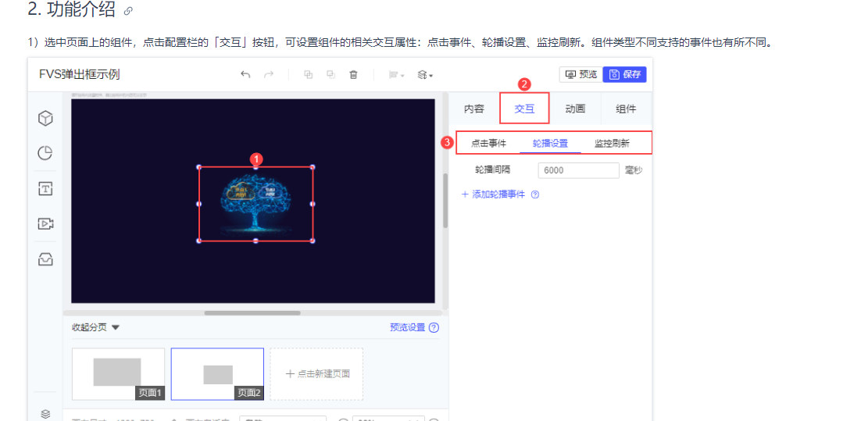Click the canvas vertical scrollbar
Viewport: 868px width, 421px height.
tap(445, 200)
